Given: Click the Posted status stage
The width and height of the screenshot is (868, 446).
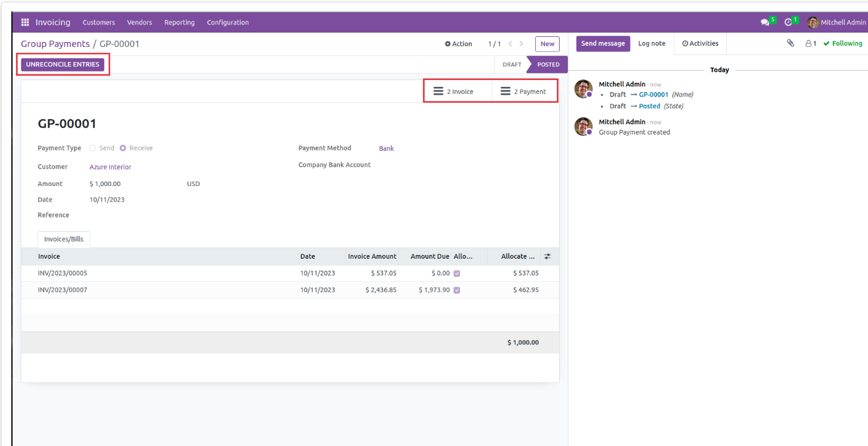Looking at the screenshot, I should pyautogui.click(x=548, y=65).
